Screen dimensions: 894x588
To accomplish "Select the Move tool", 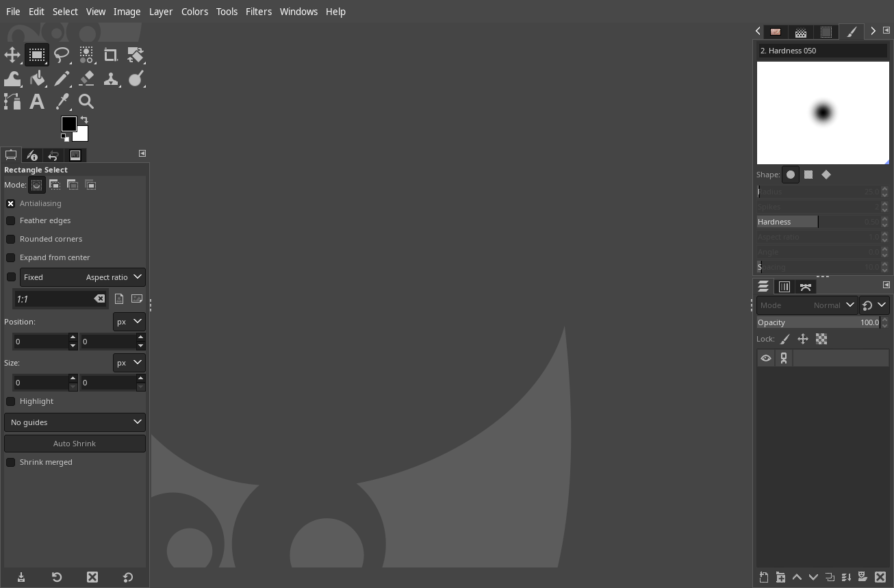I will [x=12, y=55].
